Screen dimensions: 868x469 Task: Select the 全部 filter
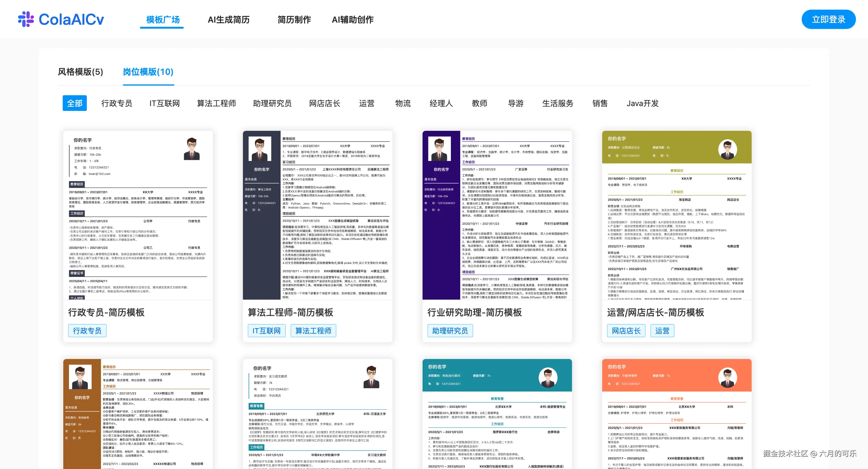pyautogui.click(x=74, y=103)
